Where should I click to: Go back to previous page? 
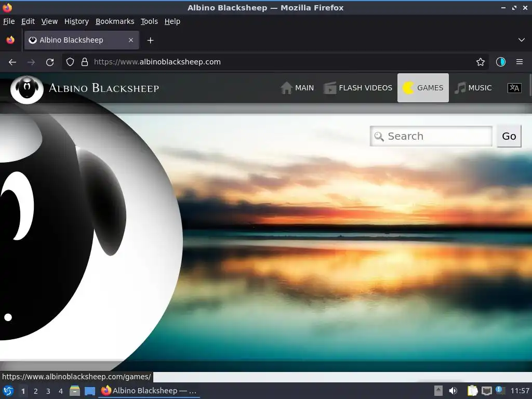[12, 62]
